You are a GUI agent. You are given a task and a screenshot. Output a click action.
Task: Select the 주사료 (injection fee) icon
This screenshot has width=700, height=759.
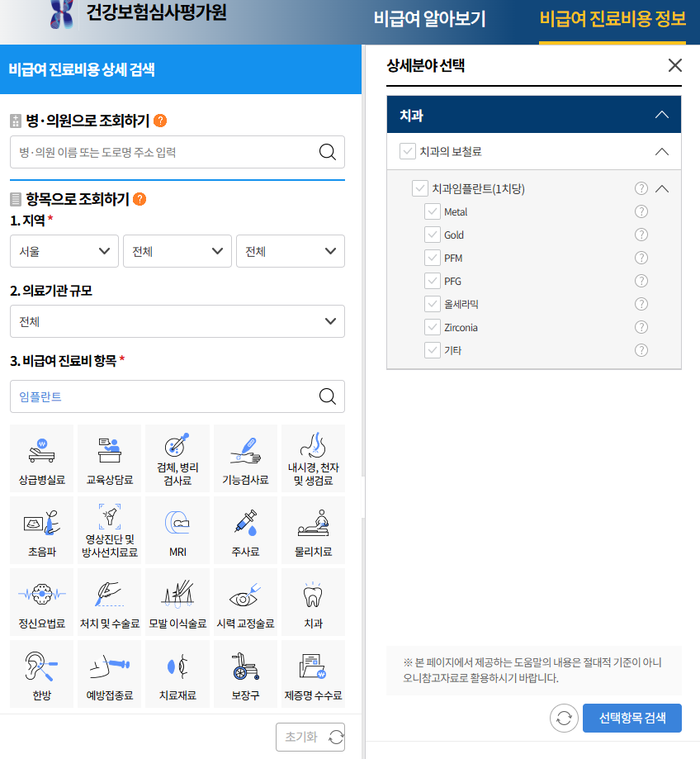coord(244,530)
